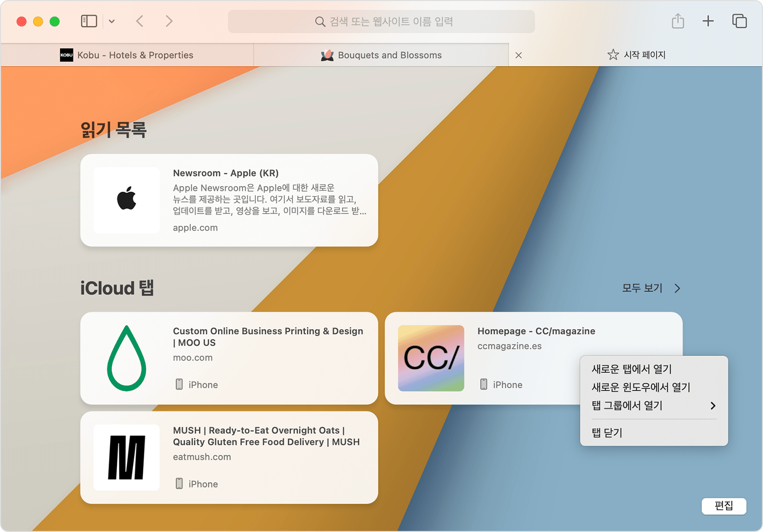Click iPhone device icon on CC/magazine card
The width and height of the screenshot is (763, 532).
(484, 384)
